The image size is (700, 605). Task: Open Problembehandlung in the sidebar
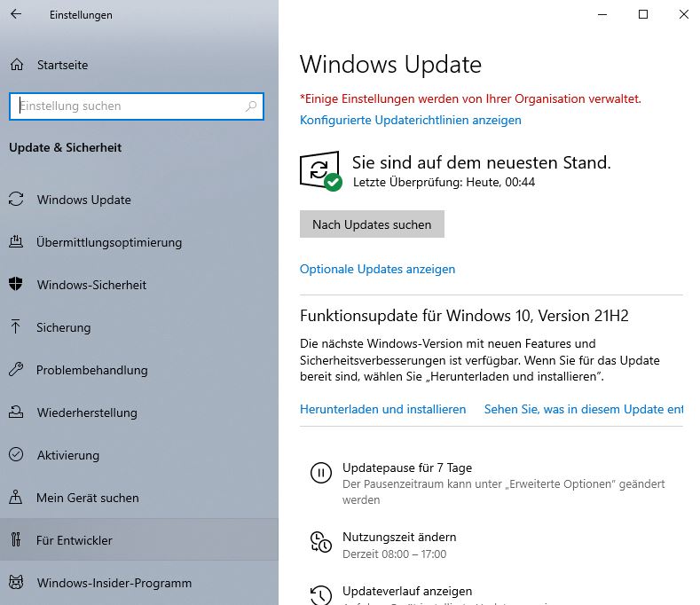click(138, 370)
